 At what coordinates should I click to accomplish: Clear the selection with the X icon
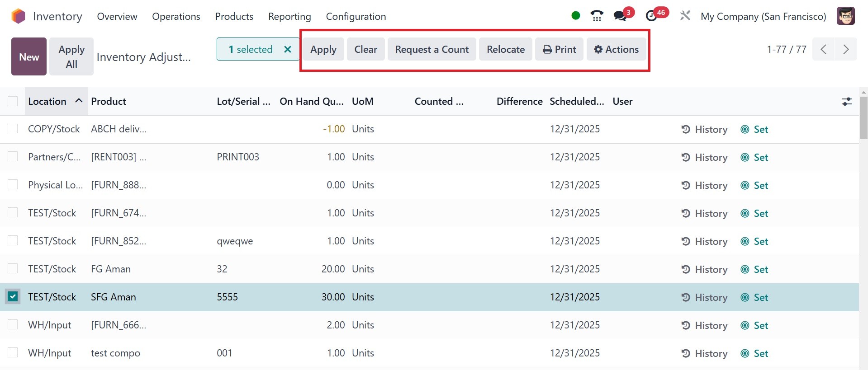[287, 49]
